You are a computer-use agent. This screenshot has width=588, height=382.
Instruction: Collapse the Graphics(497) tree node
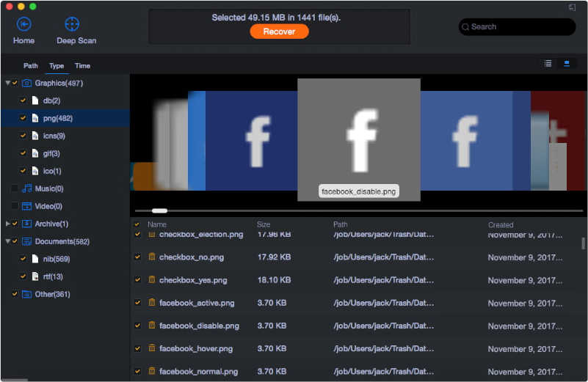(7, 83)
